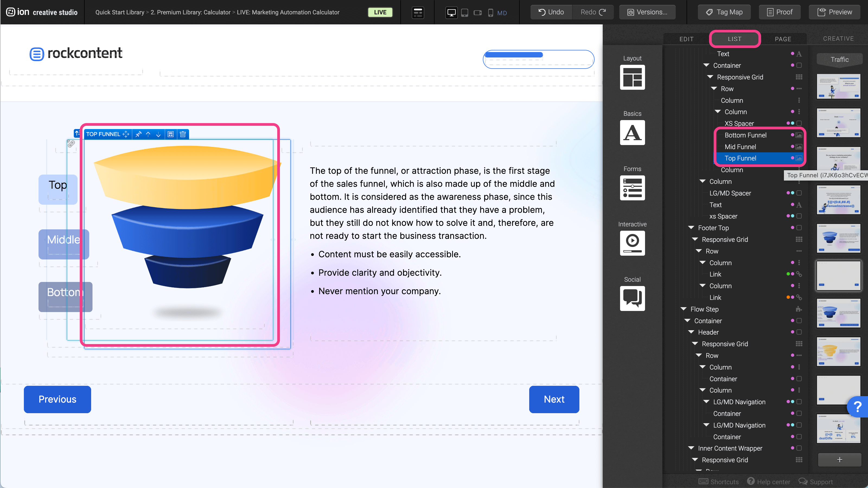Viewport: 868px width, 488px height.
Task: Click the blue Next button
Action: (554, 399)
